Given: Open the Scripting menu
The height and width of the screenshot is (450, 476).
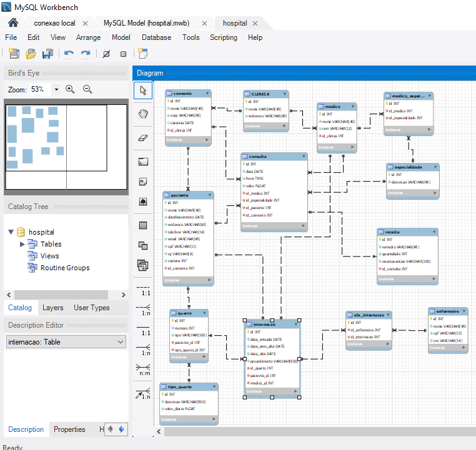Looking at the screenshot, I should click(x=224, y=37).
